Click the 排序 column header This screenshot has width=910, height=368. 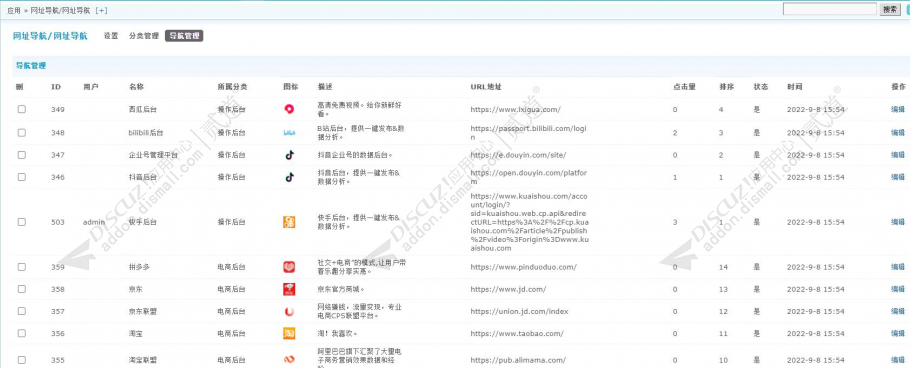coord(727,86)
